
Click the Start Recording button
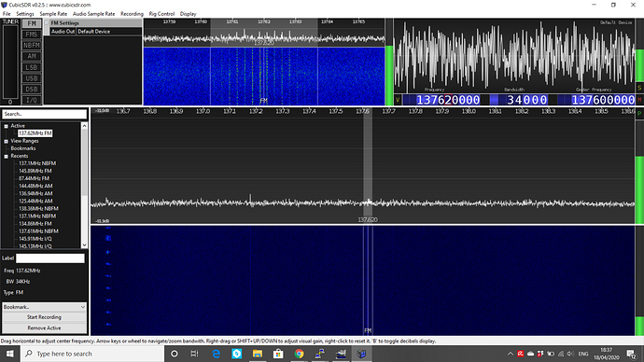[x=44, y=317]
